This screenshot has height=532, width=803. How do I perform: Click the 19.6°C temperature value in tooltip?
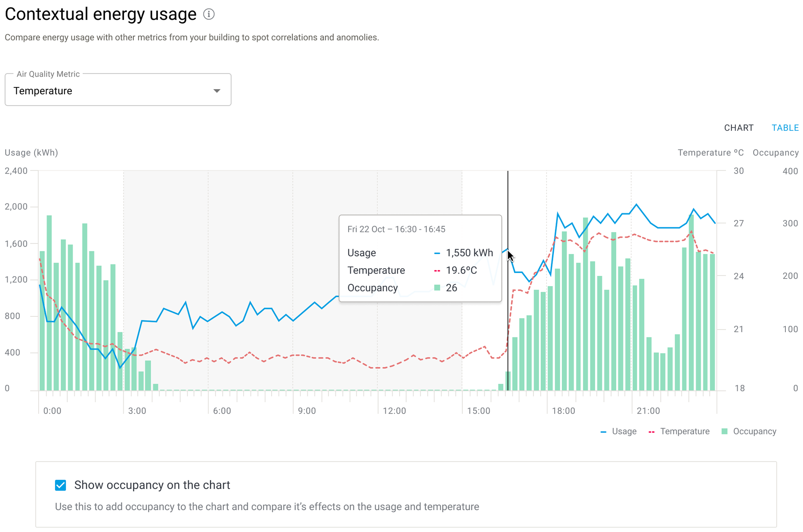point(461,270)
